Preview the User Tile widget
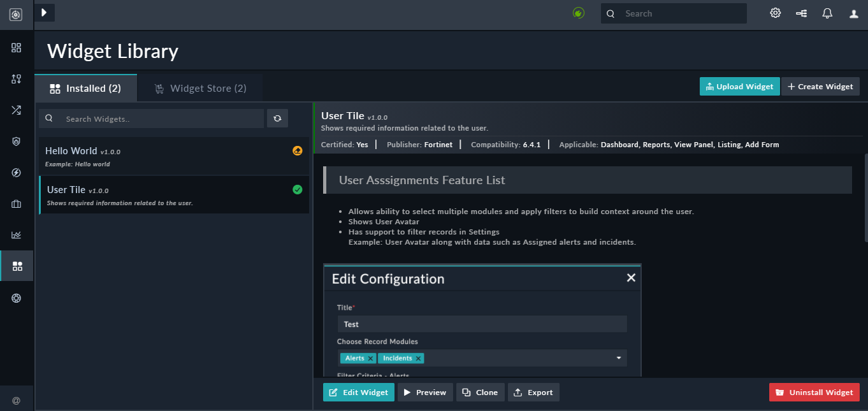Viewport: 868px width, 411px height. (425, 392)
